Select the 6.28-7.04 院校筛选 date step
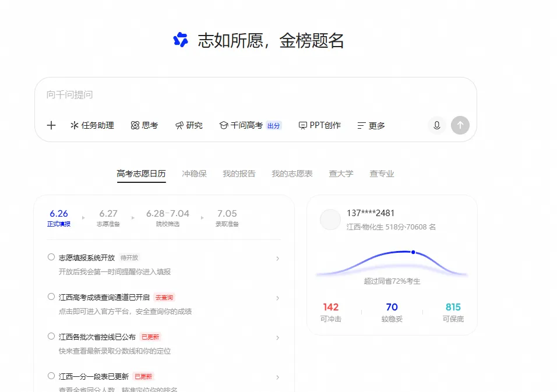557x392 pixels. 168,218
